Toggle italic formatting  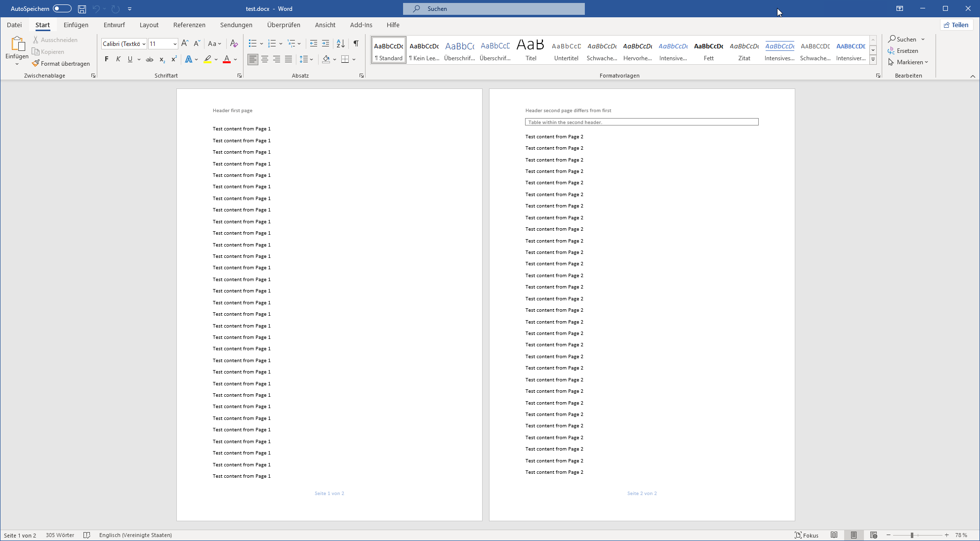click(x=118, y=59)
